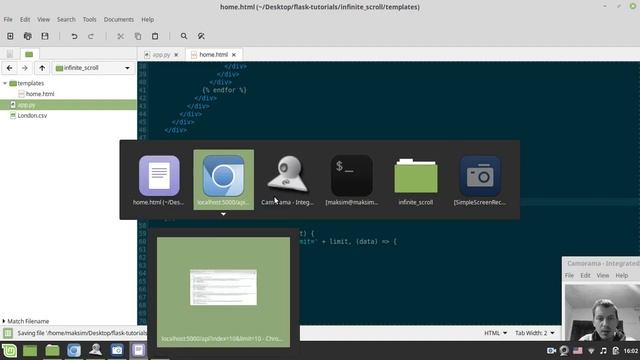Viewport: 640px width, 360px height.
Task: Open Camorama Help menu
Action: pos(622,276)
